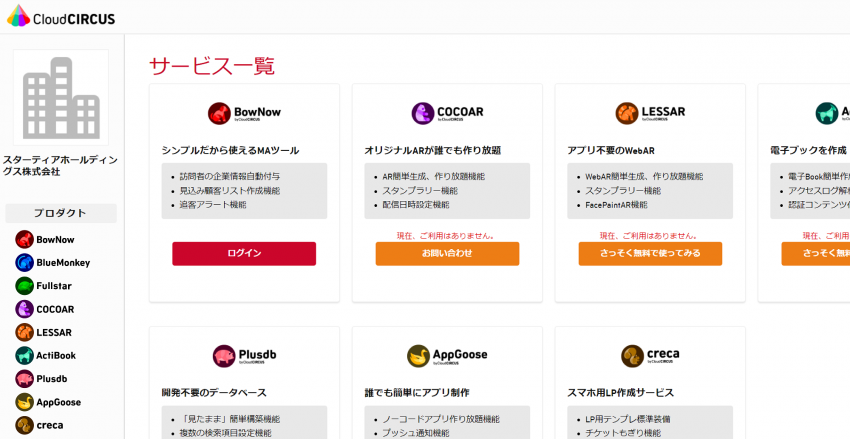Image resolution: width=850 pixels, height=439 pixels.
Task: Click the LESSAR orange icon in sidebar
Action: tap(24, 332)
